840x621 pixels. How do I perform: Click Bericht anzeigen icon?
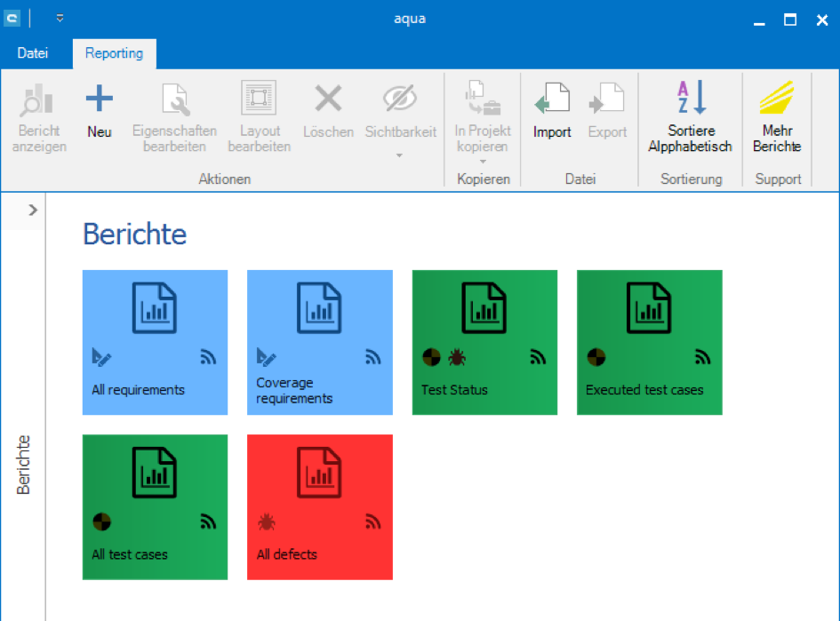[39, 100]
